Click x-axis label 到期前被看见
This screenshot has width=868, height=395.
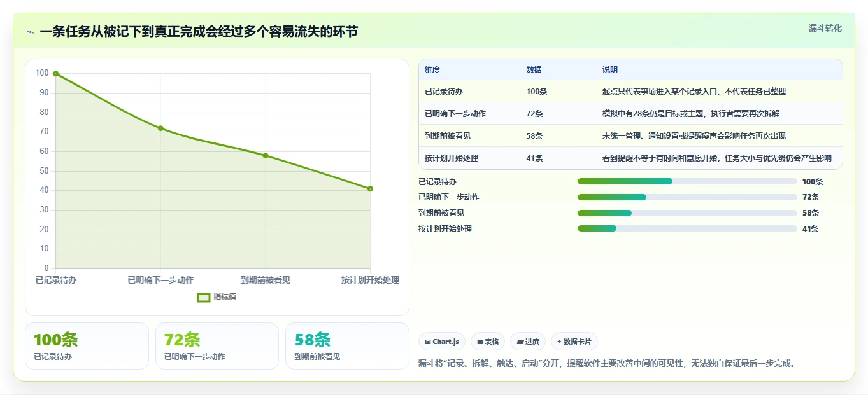[266, 280]
